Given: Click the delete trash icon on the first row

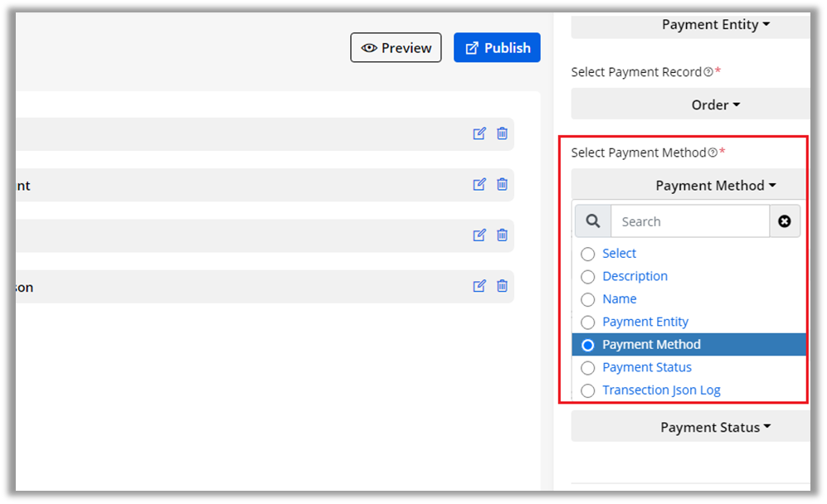Looking at the screenshot, I should [x=502, y=133].
